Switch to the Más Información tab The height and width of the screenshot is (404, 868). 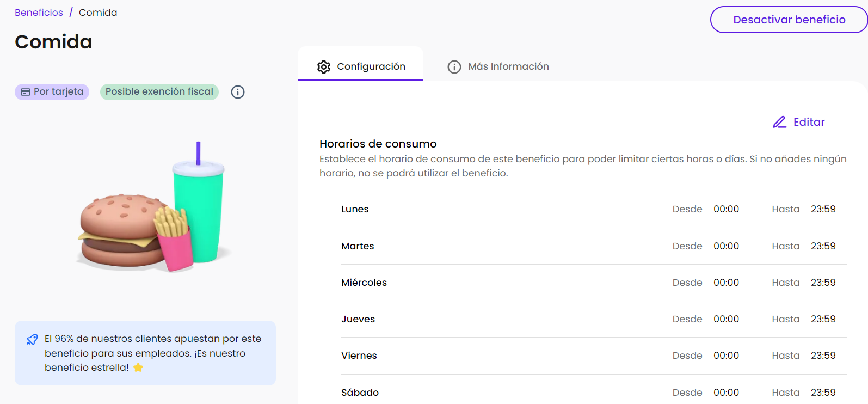498,66
